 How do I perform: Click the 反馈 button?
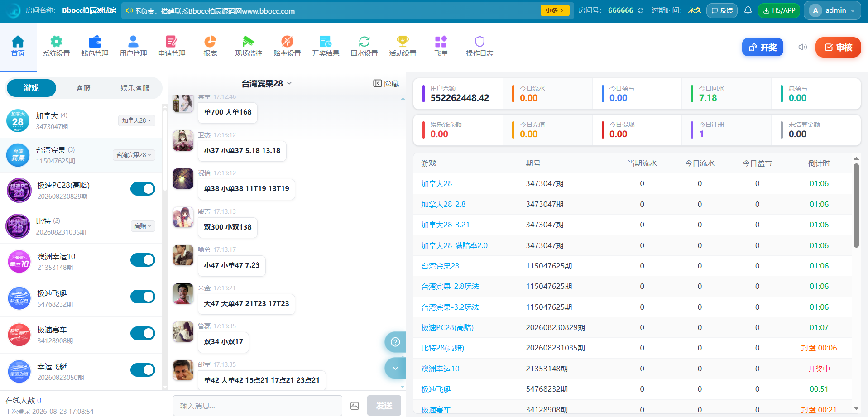[x=722, y=10]
